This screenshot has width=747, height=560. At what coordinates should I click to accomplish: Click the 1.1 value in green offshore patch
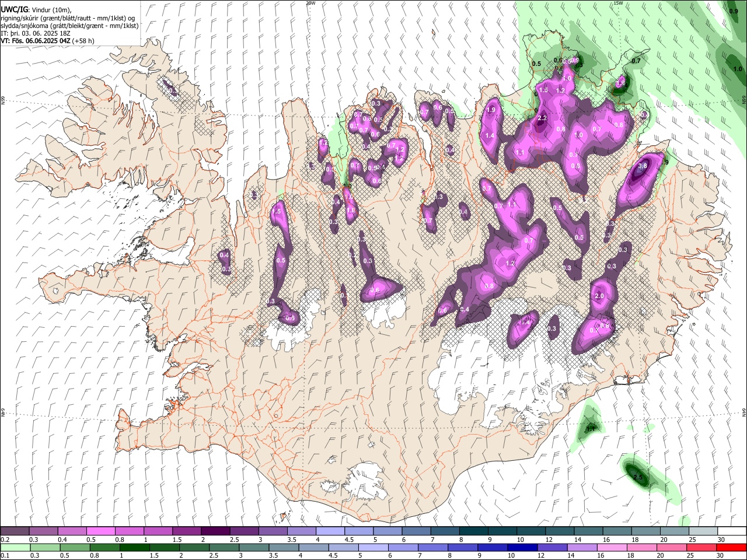pyautogui.click(x=591, y=429)
